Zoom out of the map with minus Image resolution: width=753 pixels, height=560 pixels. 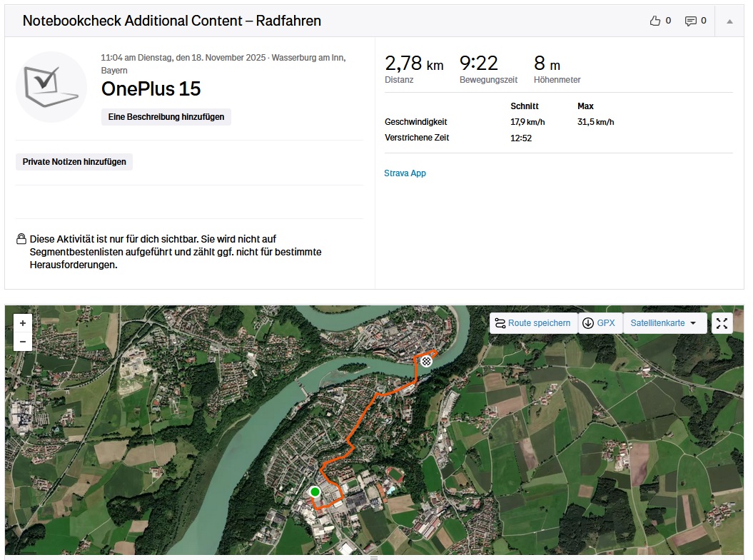coord(23,342)
